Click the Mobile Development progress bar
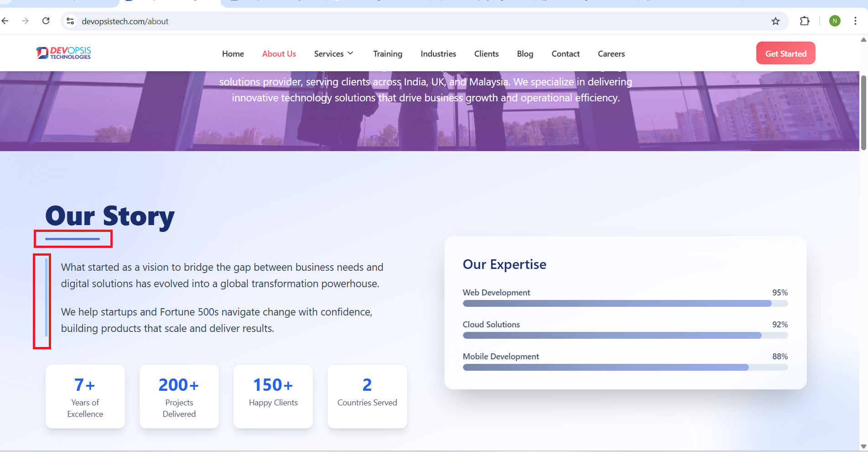The image size is (868, 452). (625, 368)
